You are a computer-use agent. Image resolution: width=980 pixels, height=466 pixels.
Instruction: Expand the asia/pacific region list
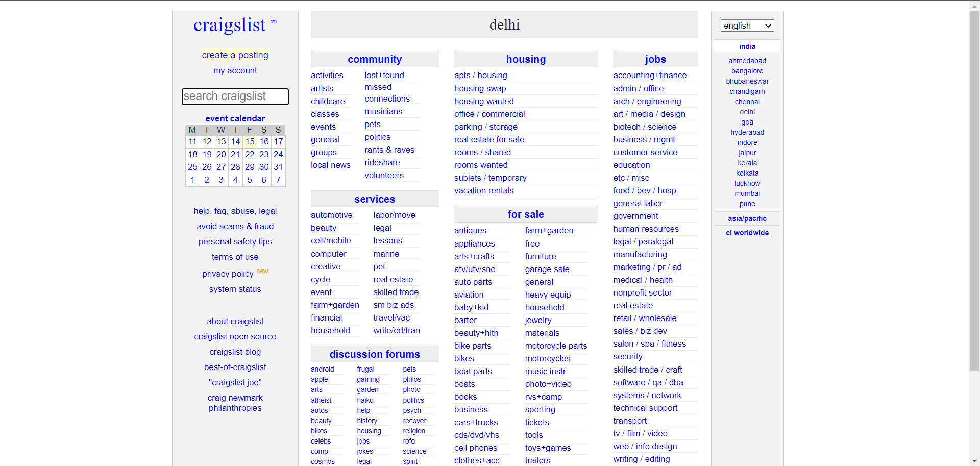click(x=747, y=218)
